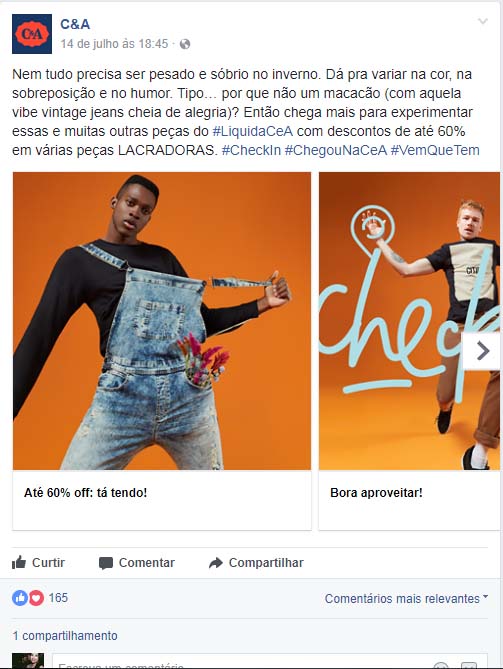This screenshot has width=503, height=669.
Task: Open the #VemQueTem hashtag
Action: pyautogui.click(x=435, y=150)
